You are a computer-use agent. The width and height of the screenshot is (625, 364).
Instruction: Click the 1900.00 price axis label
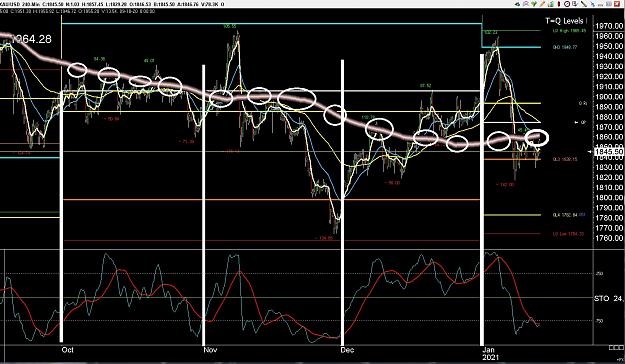pos(609,97)
